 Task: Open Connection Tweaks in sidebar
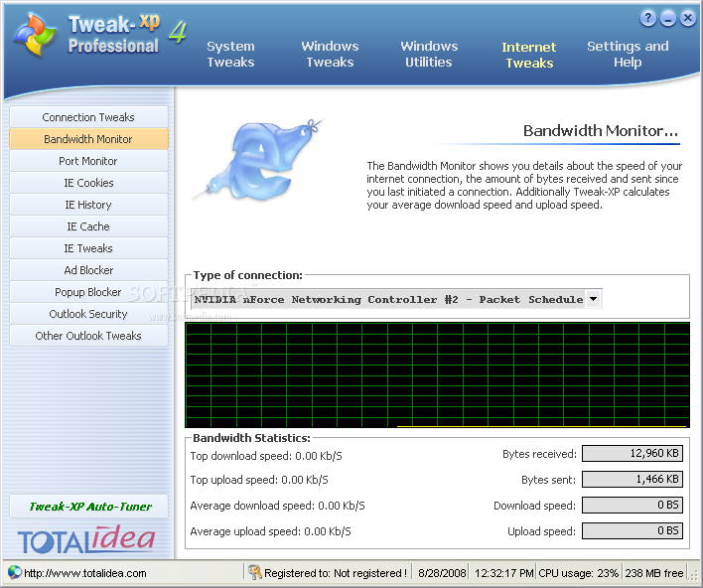88,117
